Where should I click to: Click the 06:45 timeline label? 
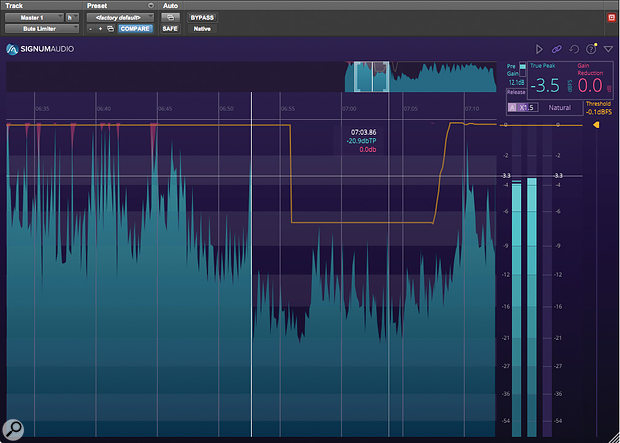[165, 109]
